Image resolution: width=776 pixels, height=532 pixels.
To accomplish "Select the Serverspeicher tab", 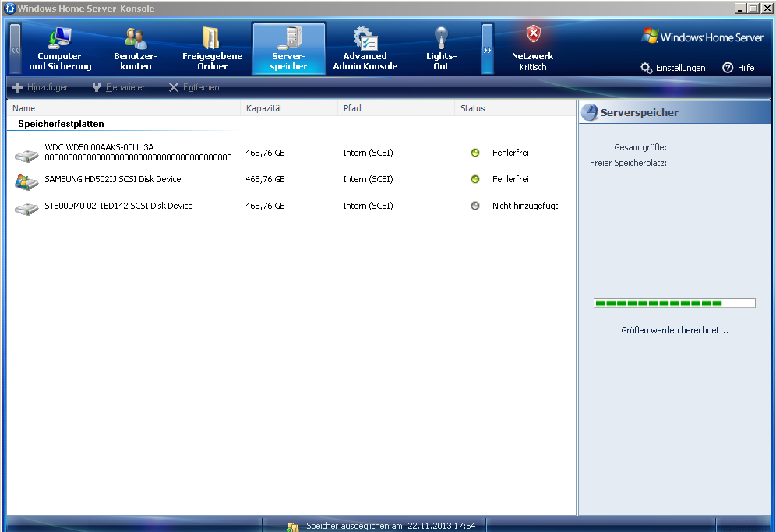I will pyautogui.click(x=289, y=48).
